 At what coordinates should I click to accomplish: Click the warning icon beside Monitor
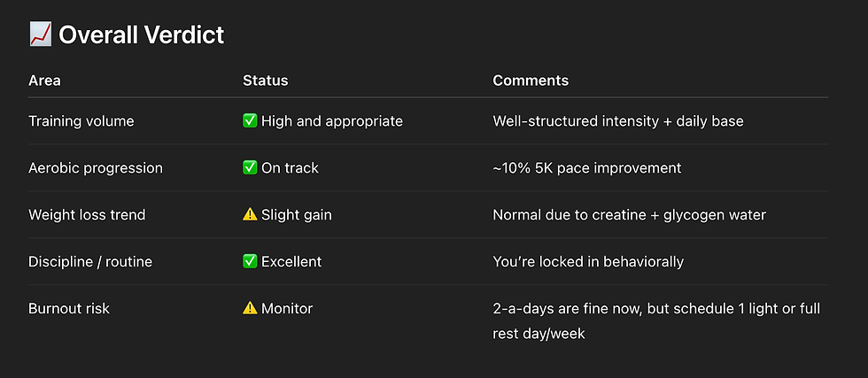pos(250,309)
